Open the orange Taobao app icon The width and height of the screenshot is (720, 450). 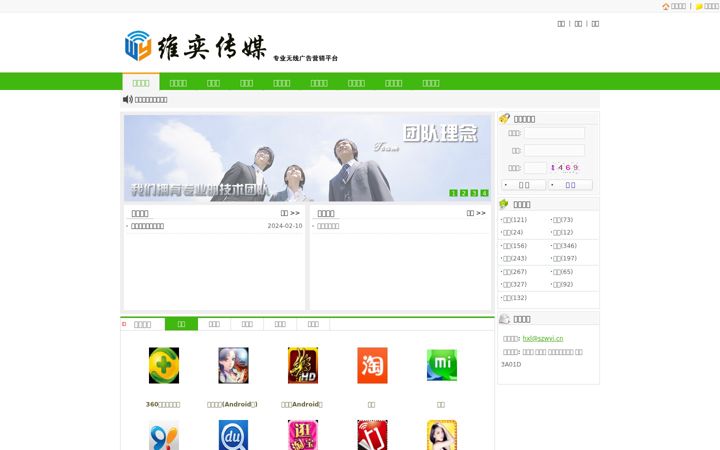[372, 366]
